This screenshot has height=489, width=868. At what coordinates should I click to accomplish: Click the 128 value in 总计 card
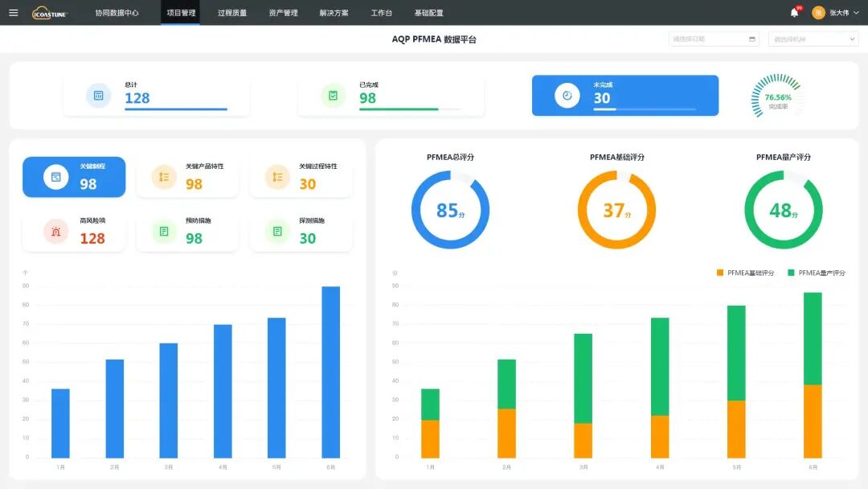coord(137,98)
